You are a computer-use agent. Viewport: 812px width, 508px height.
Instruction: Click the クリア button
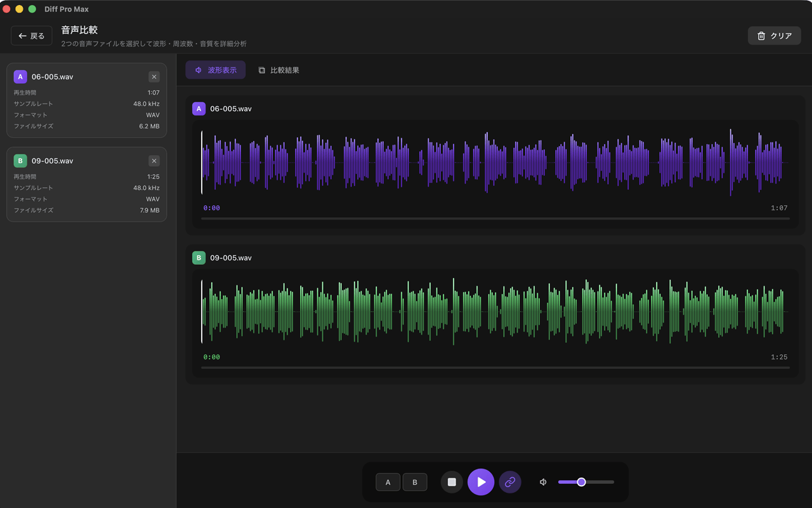[x=774, y=36]
